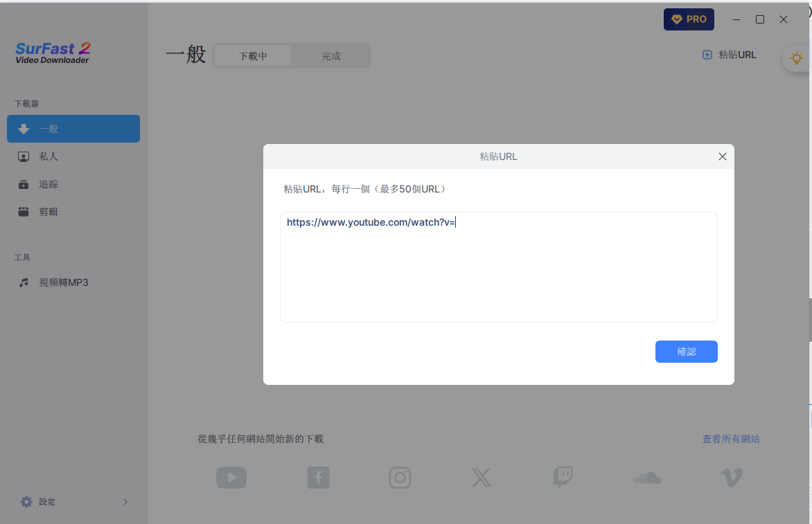The width and height of the screenshot is (812, 524).
Task: Click the clapperboard icon beside 剪輯
Action: pyautogui.click(x=24, y=212)
